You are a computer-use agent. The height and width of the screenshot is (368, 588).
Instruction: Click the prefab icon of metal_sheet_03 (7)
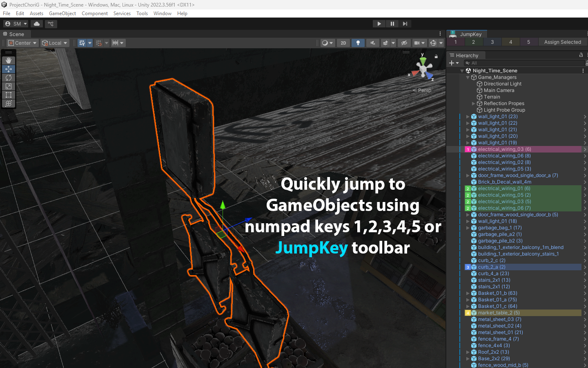[x=474, y=319]
